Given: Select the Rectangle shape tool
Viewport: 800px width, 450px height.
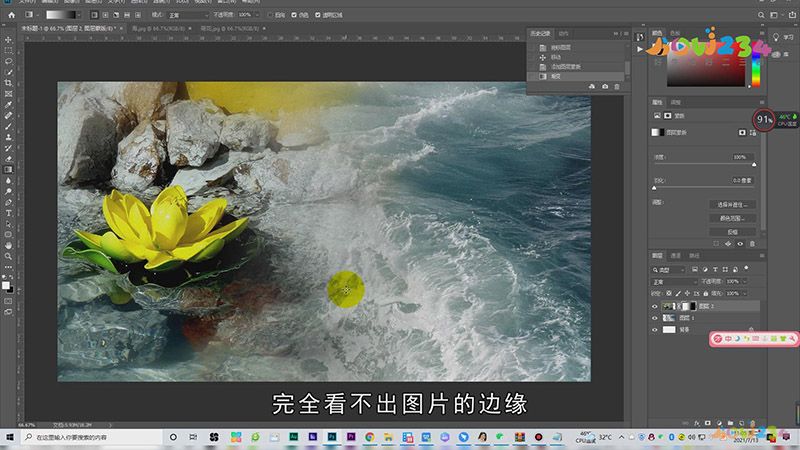Looking at the screenshot, I should point(8,235).
